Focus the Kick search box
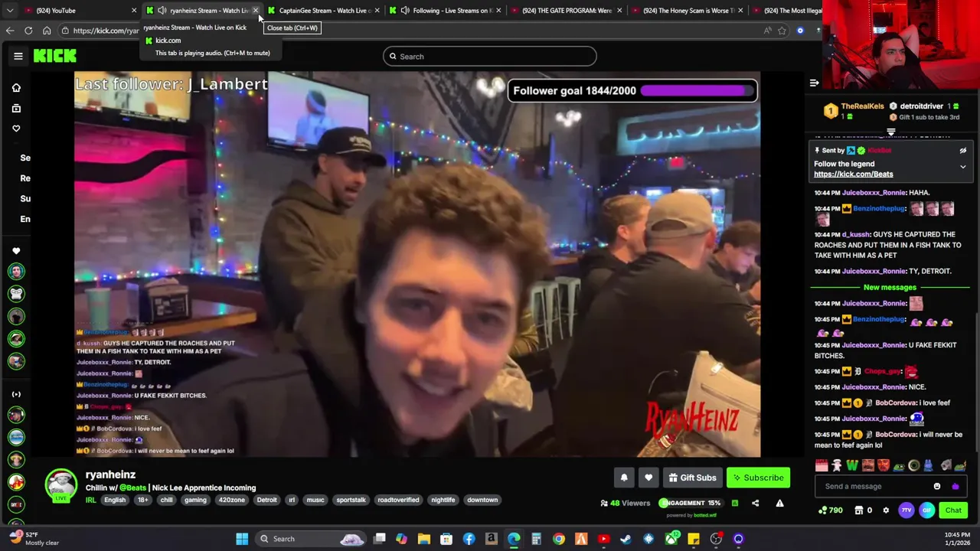 coord(490,56)
